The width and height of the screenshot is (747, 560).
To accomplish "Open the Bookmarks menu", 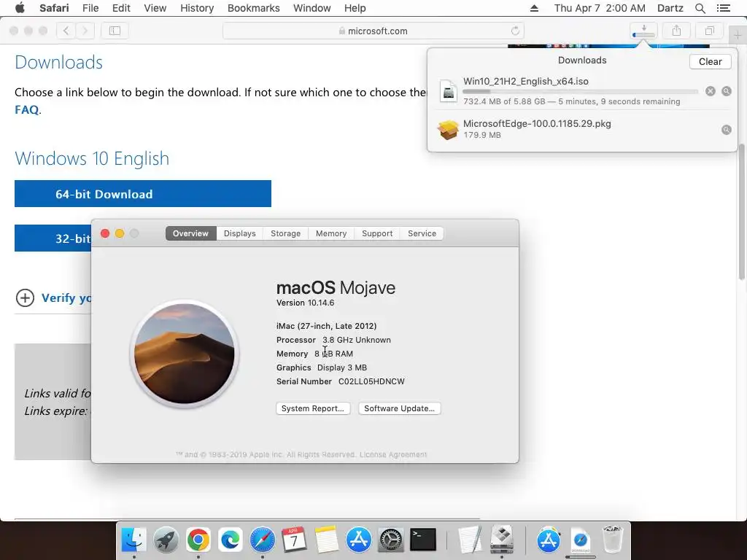I will (253, 8).
